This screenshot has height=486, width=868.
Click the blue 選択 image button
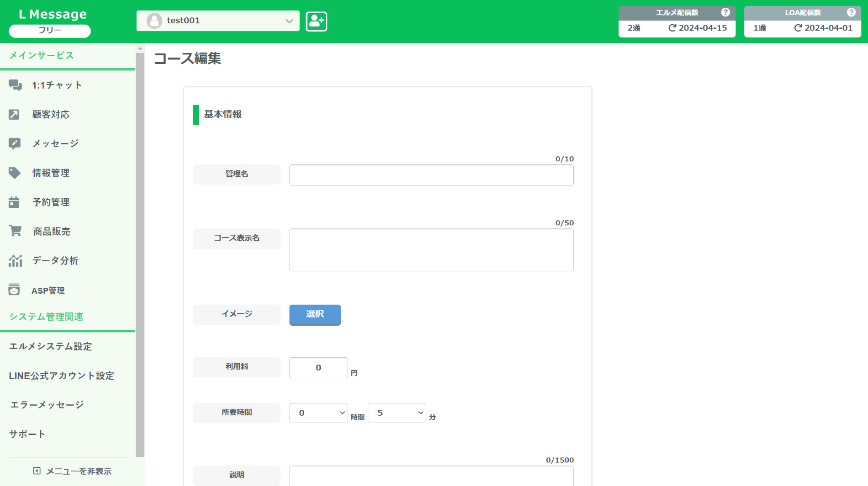(315, 315)
